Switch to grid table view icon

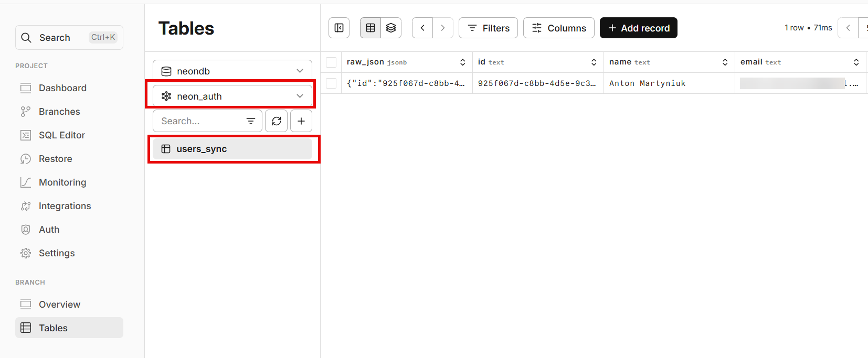(x=371, y=28)
